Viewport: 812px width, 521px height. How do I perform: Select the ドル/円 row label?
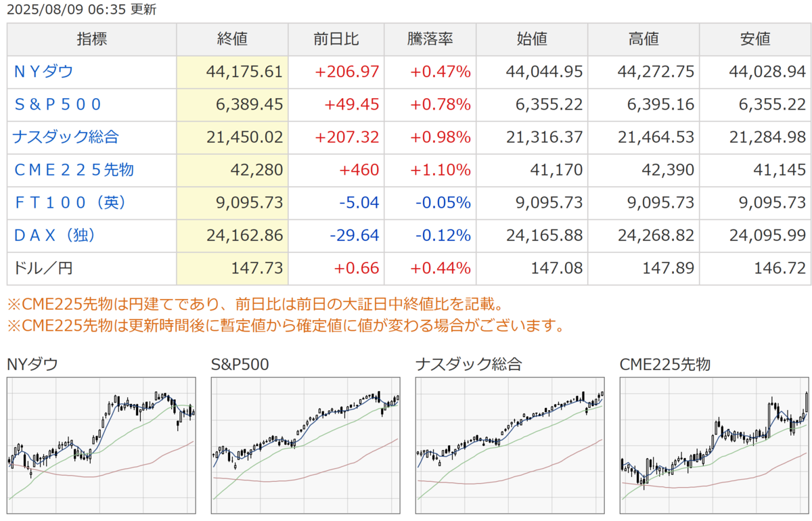[43, 269]
